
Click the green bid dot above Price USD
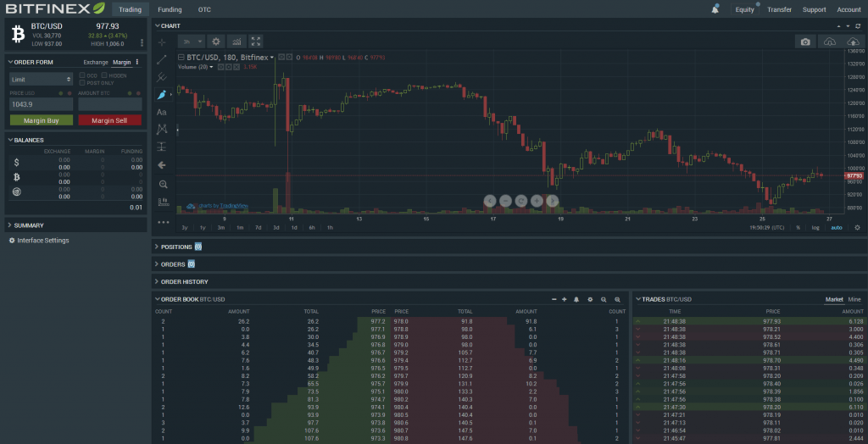(61, 93)
